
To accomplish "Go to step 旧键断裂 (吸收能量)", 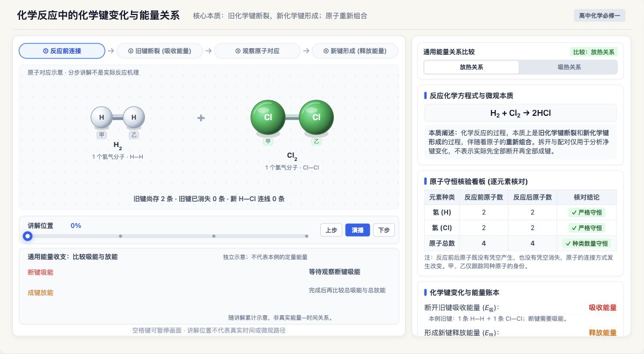I will [x=160, y=51].
